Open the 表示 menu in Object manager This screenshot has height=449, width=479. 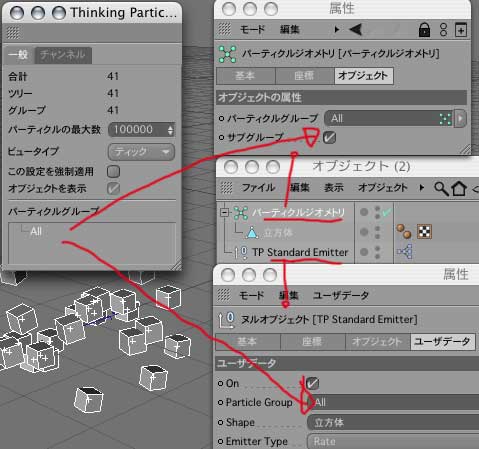tap(334, 187)
